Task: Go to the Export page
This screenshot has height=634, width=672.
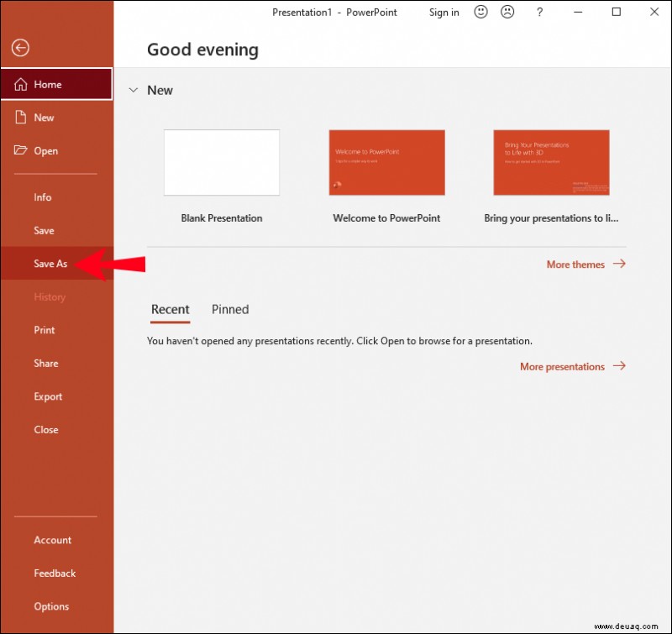Action: [x=57, y=396]
